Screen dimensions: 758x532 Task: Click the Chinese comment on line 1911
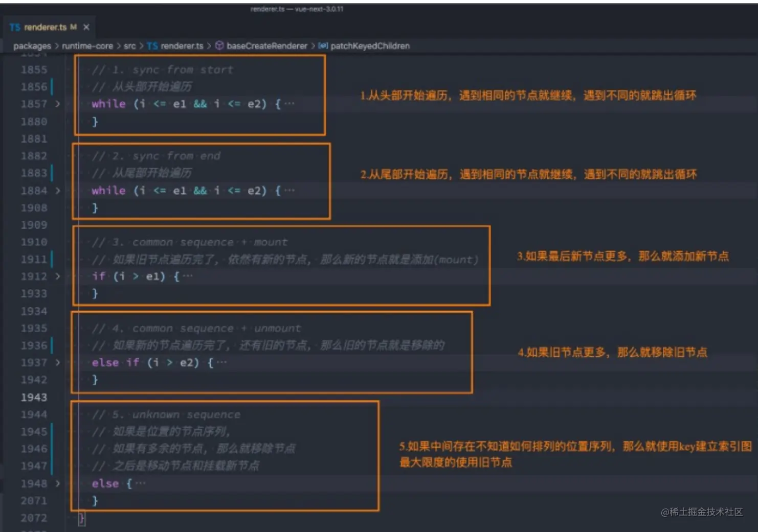pos(285,260)
